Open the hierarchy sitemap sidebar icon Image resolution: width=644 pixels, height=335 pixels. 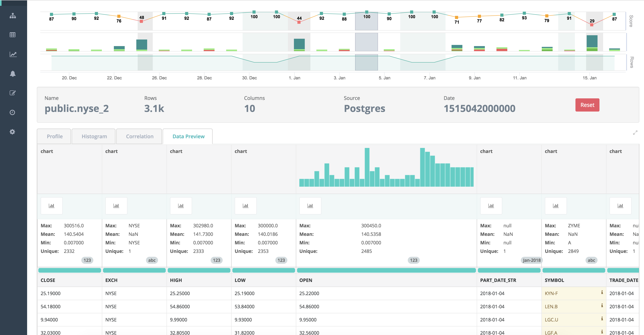coord(13,16)
